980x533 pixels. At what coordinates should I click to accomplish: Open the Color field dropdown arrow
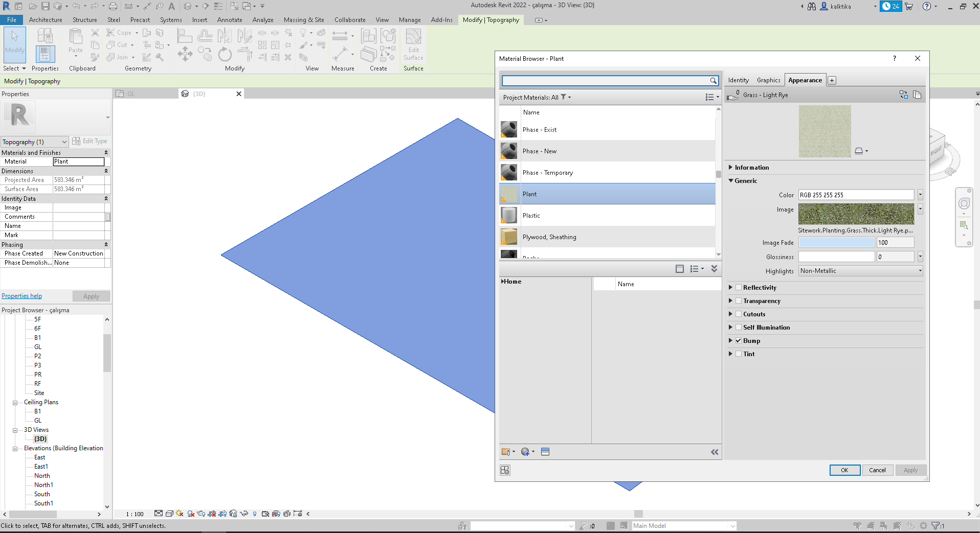[920, 195]
